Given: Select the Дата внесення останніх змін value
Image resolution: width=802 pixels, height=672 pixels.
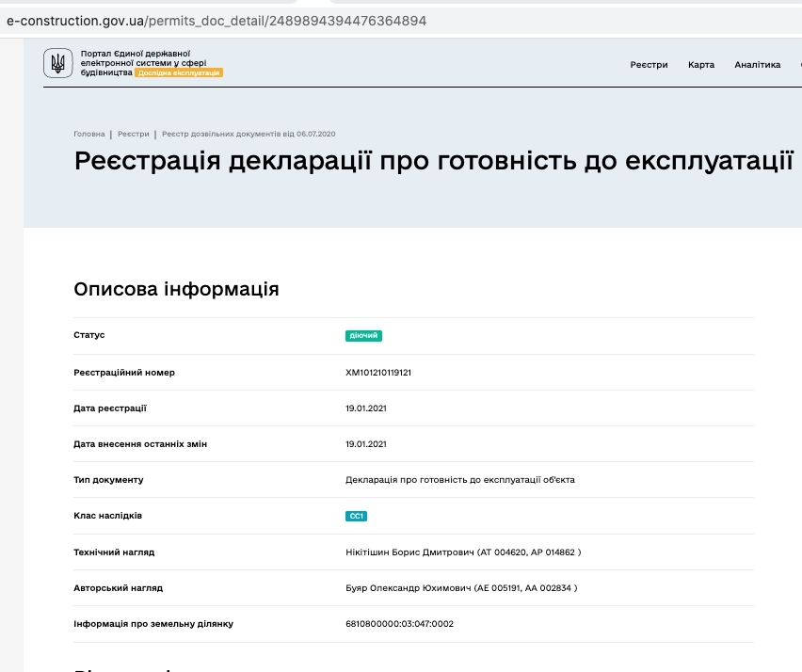Looking at the screenshot, I should click(366, 444).
